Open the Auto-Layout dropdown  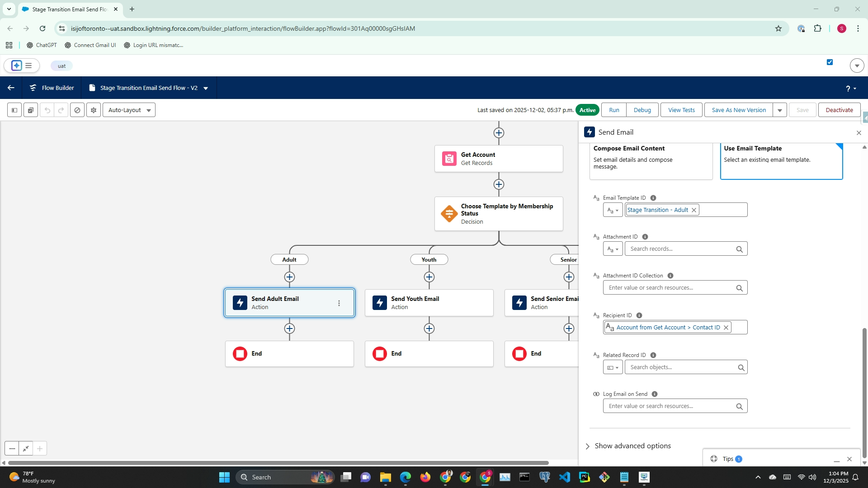129,110
